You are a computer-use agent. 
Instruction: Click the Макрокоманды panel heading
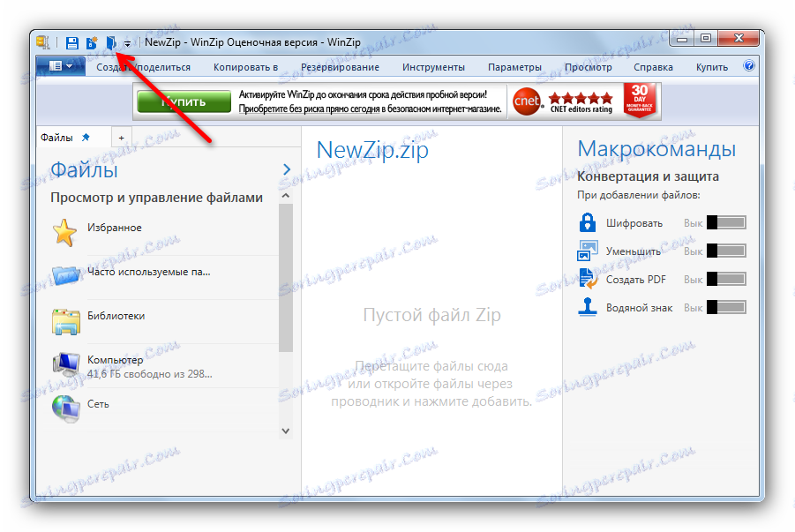click(656, 149)
